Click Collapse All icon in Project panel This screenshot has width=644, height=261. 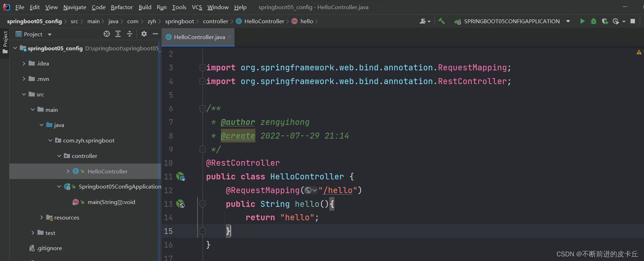pos(130,34)
